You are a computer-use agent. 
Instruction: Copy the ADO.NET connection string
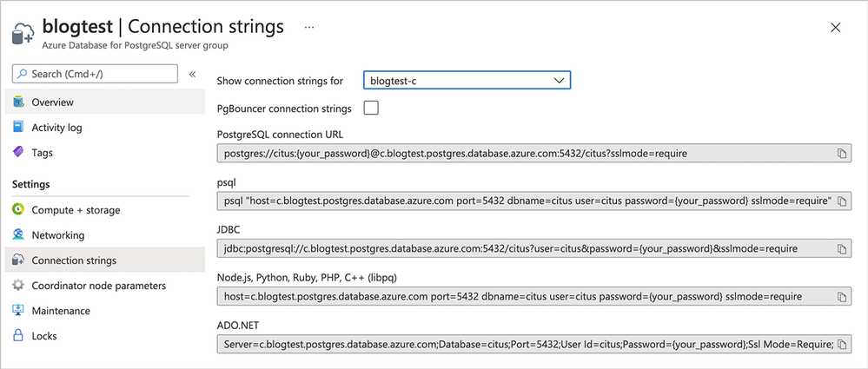coord(841,345)
